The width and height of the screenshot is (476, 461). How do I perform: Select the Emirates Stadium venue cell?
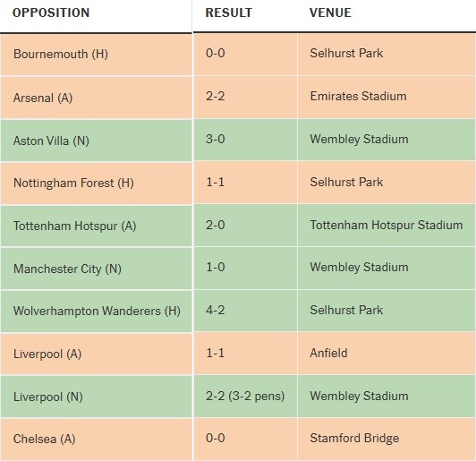[387, 97]
